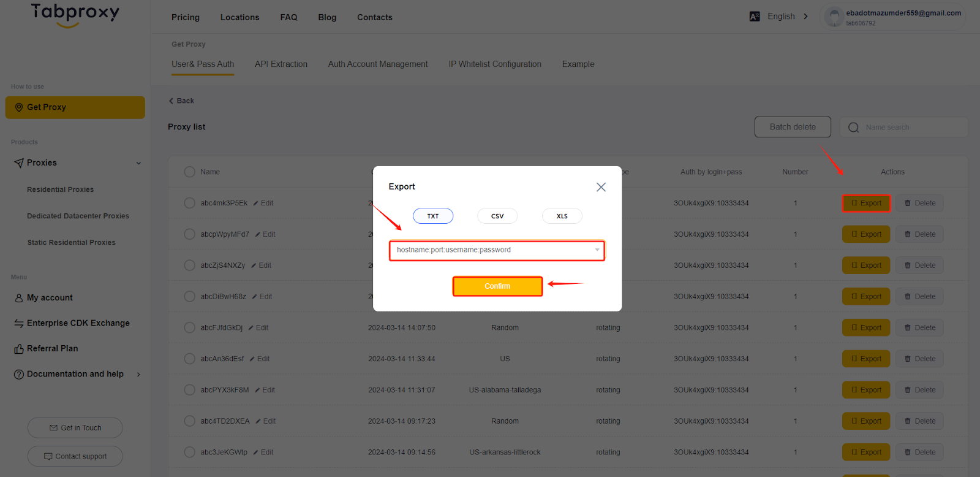Open Get Proxy in sidebar
The width and height of the screenshot is (980, 477).
(x=75, y=107)
